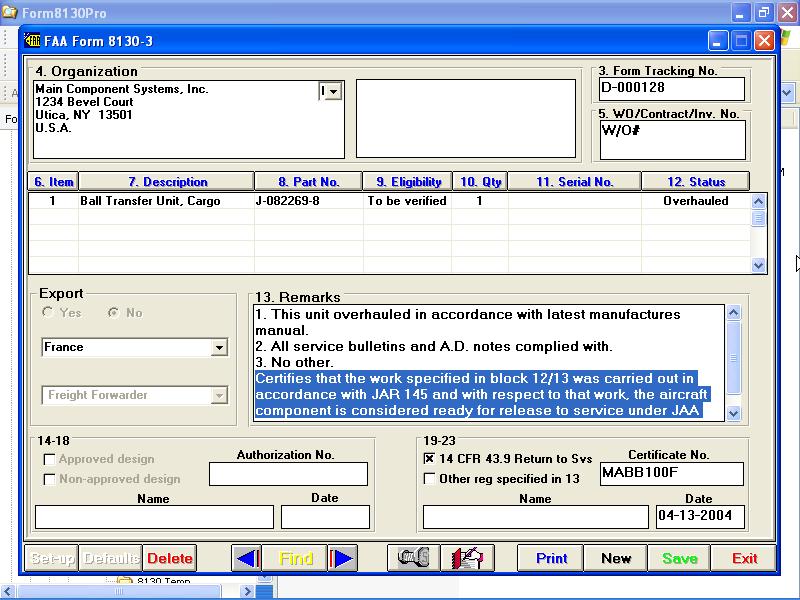This screenshot has width=800, height=600.
Task: Open the country dropdown showing France
Action: click(221, 347)
